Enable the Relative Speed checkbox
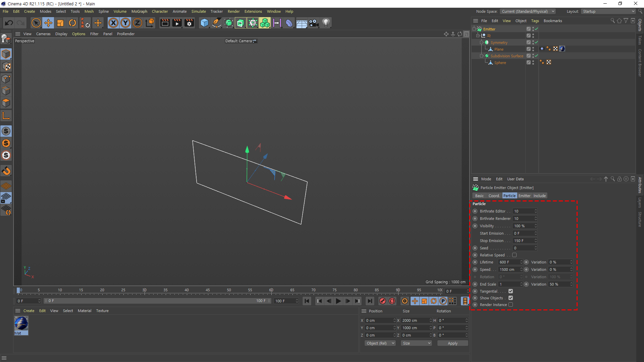The height and width of the screenshot is (362, 644). 514,255
